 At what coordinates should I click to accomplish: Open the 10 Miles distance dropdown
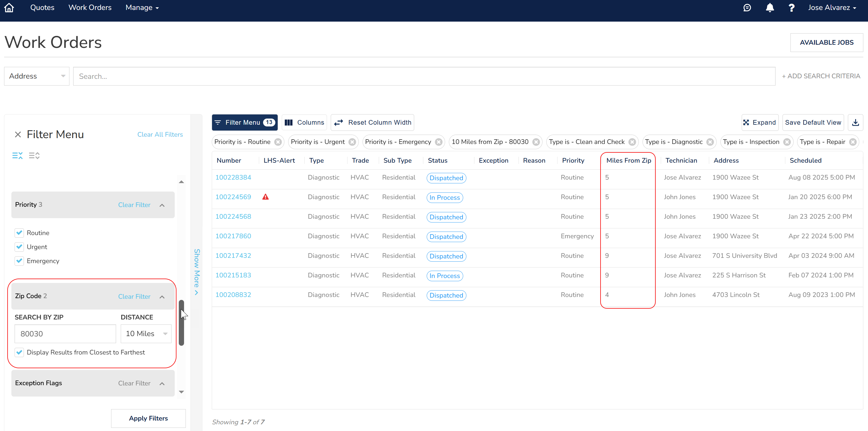pos(146,333)
